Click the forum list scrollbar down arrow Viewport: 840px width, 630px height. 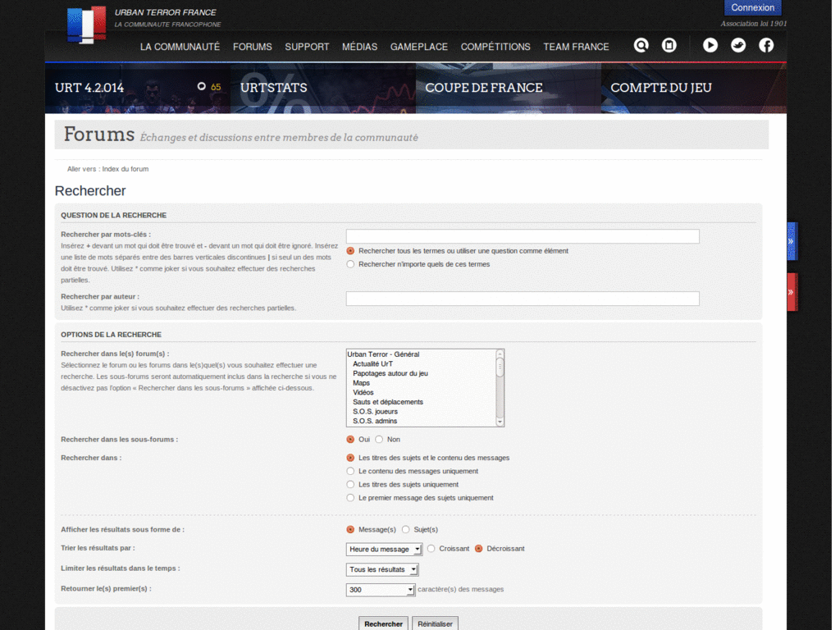500,422
